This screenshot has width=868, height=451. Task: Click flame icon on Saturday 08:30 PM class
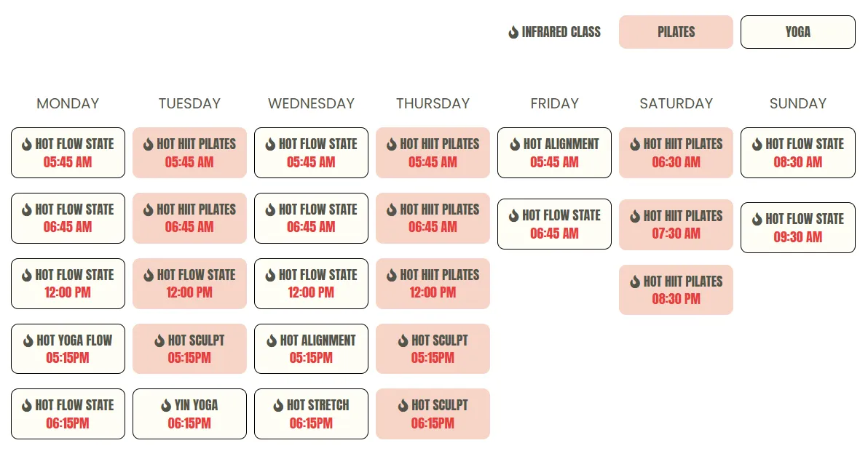pyautogui.click(x=635, y=282)
